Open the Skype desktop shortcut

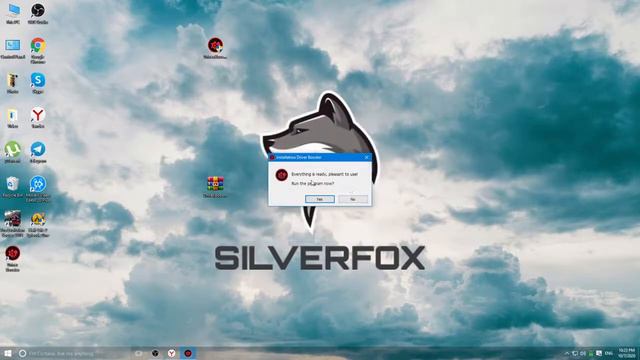tap(38, 83)
